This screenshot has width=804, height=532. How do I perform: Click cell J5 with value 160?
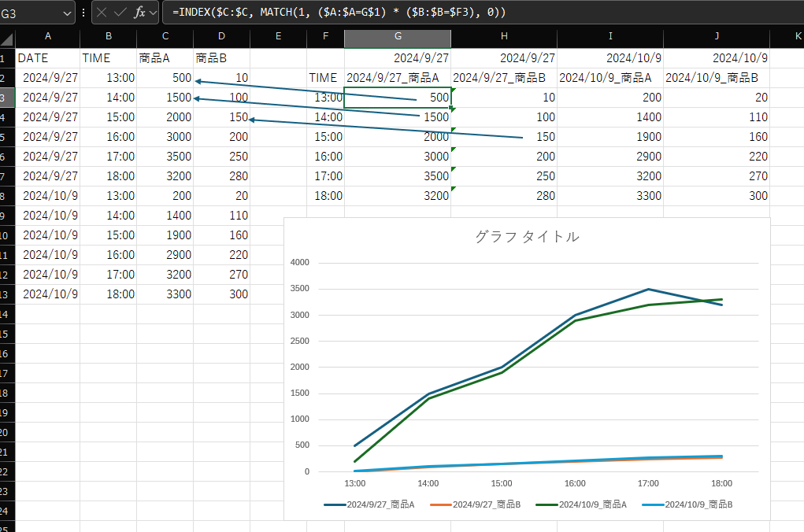717,137
